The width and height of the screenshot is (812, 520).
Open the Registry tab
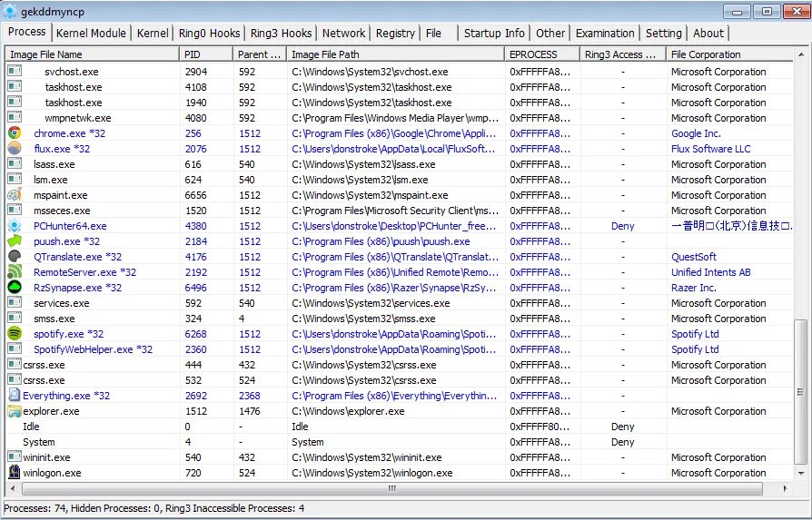pos(395,33)
